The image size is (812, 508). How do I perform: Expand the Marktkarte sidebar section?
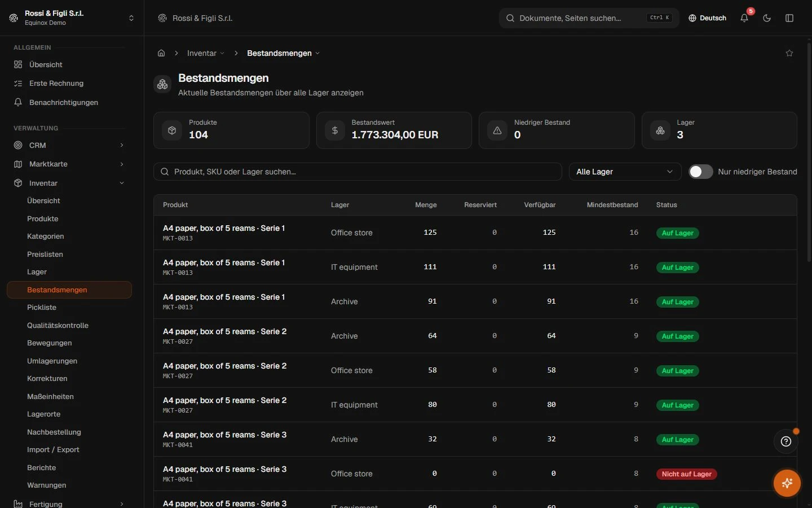(x=69, y=164)
